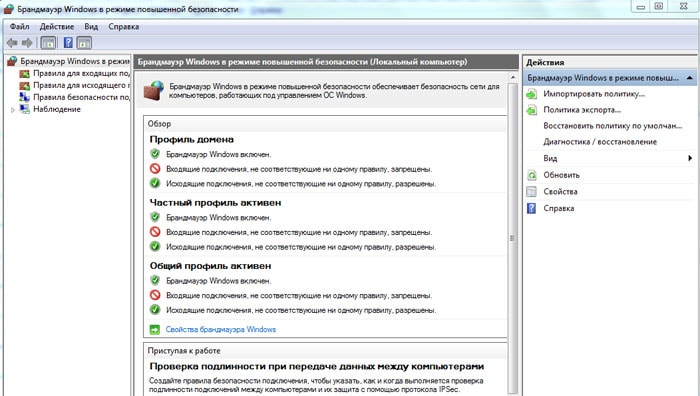Click the Профиль домена heading
Screen dimensions: 700x396
192,139
